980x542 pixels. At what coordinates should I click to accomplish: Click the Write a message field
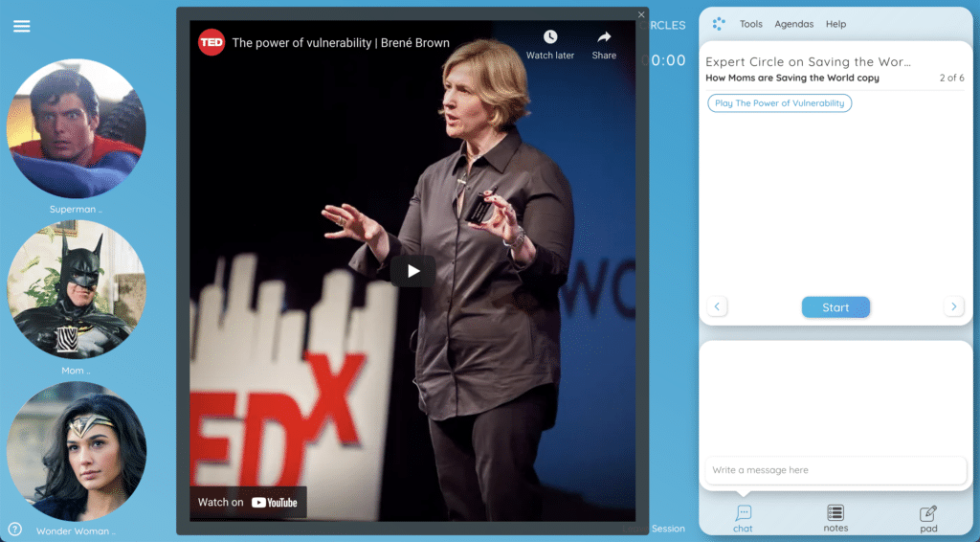point(835,470)
